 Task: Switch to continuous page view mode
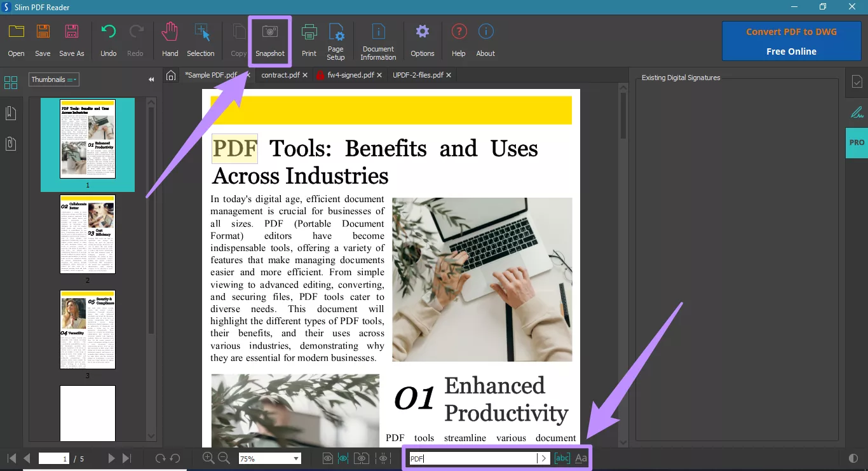point(344,458)
